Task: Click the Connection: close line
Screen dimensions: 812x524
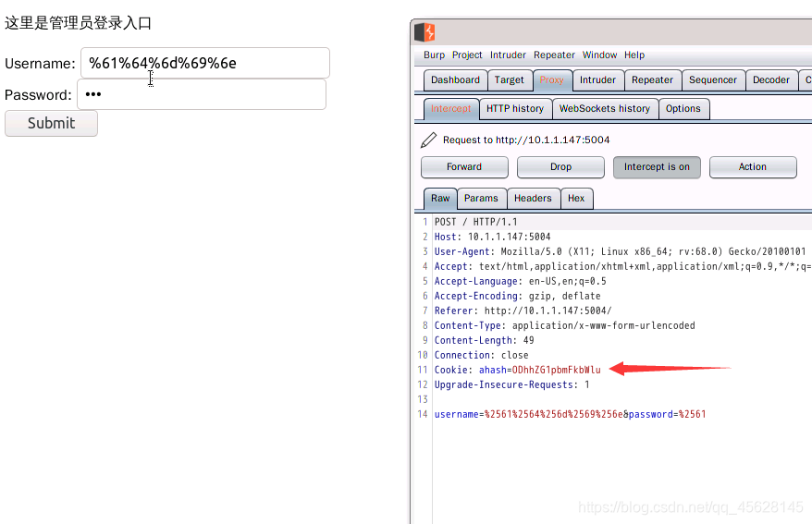Action: coord(481,356)
